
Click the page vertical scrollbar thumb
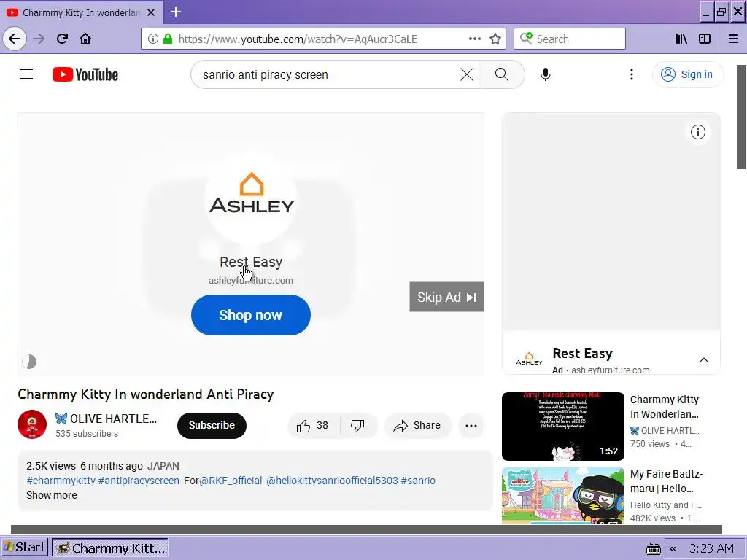point(741,117)
